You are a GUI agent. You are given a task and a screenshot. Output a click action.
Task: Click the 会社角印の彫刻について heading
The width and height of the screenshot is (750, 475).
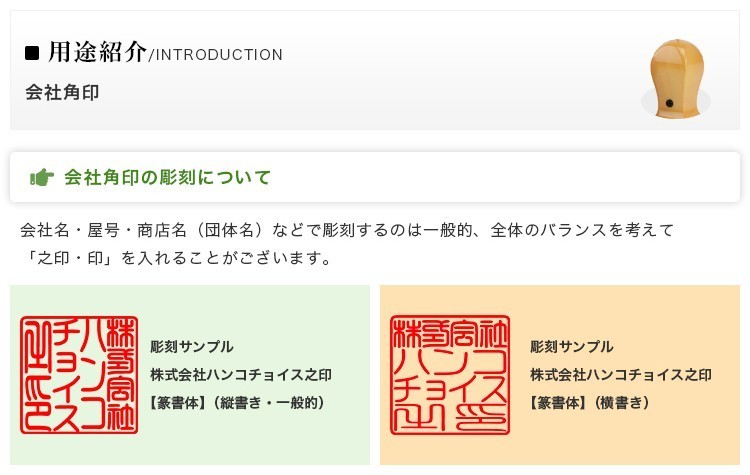[x=167, y=178]
